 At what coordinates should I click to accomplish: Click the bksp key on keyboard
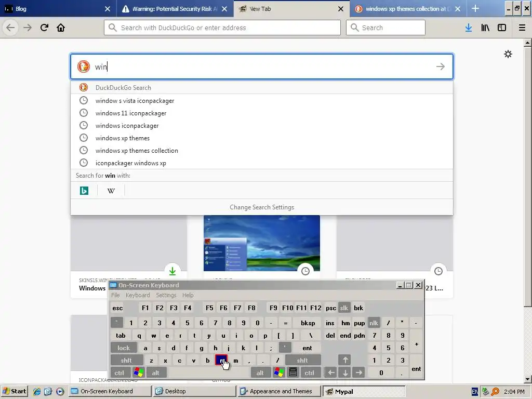[308, 323]
